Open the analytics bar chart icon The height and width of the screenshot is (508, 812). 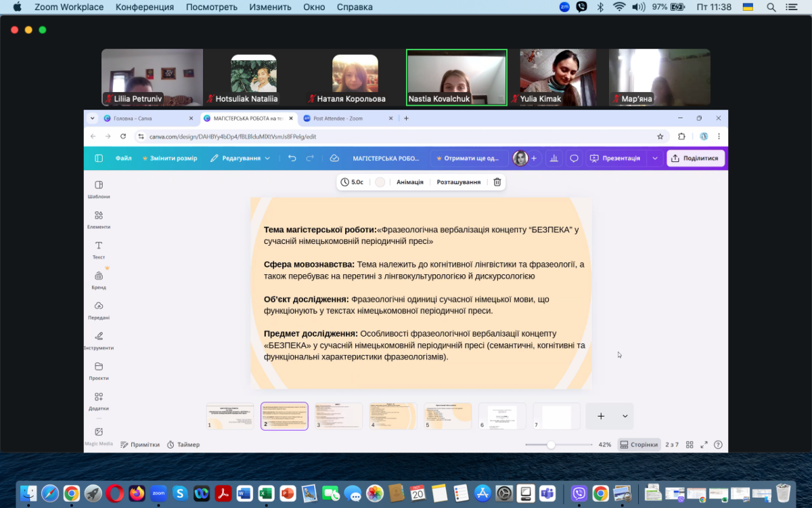(554, 158)
